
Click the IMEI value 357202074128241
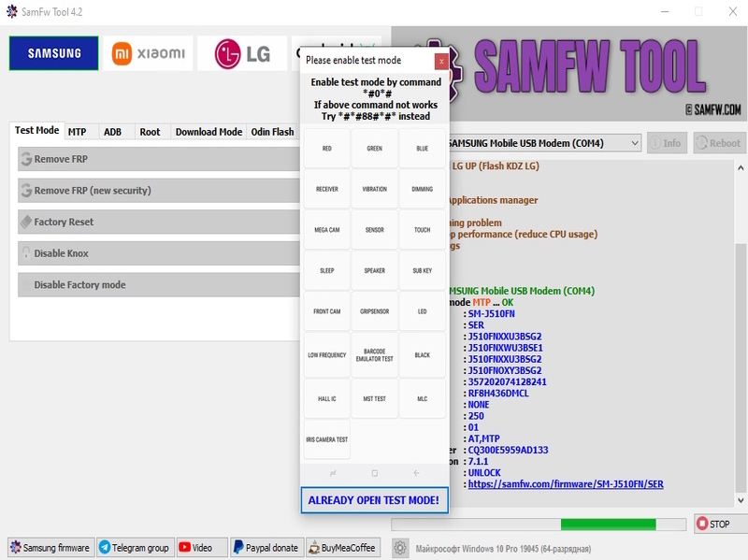coord(507,382)
